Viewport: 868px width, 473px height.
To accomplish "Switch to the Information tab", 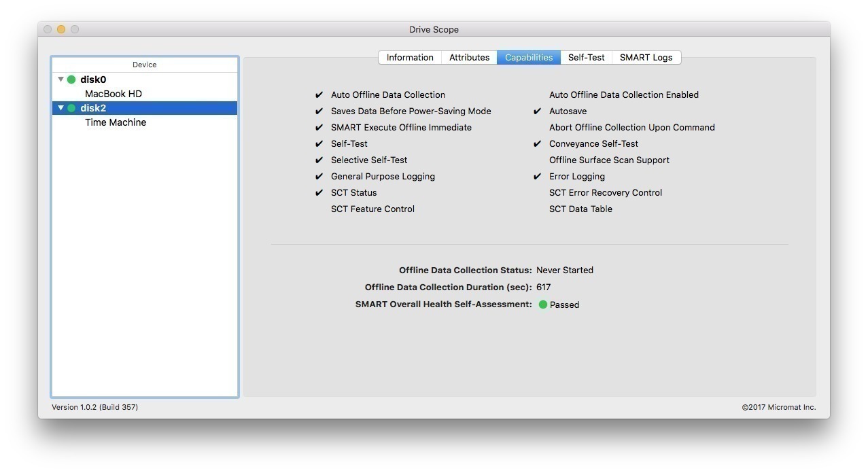I will click(x=410, y=58).
